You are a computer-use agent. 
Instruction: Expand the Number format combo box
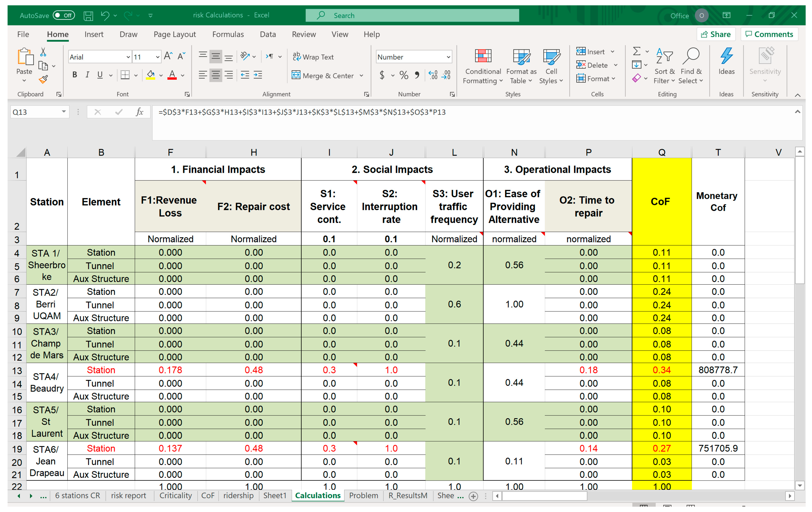pos(448,57)
